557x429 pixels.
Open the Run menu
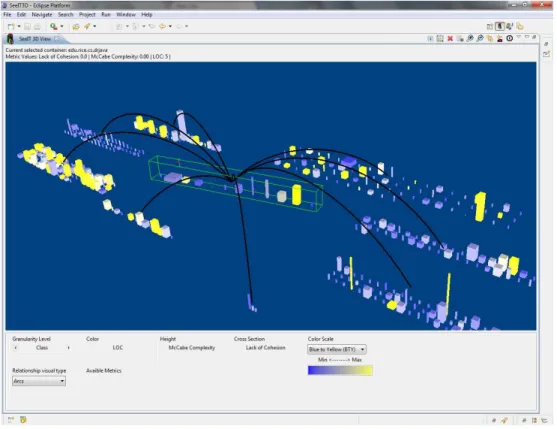(106, 15)
